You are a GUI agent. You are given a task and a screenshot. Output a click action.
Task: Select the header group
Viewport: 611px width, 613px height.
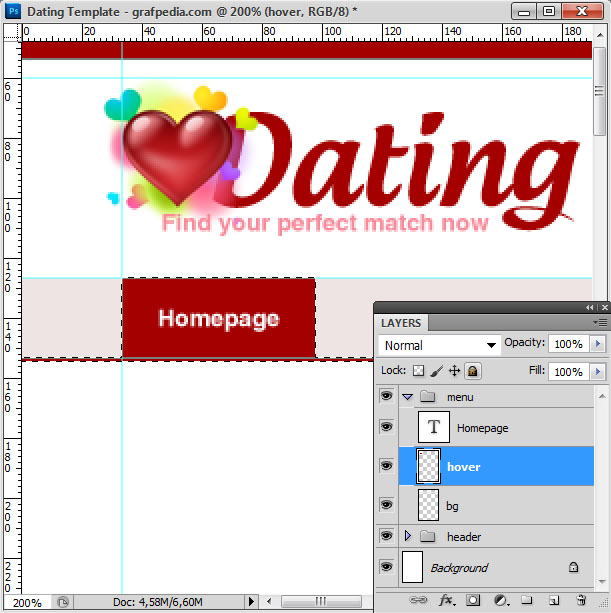(x=496, y=536)
